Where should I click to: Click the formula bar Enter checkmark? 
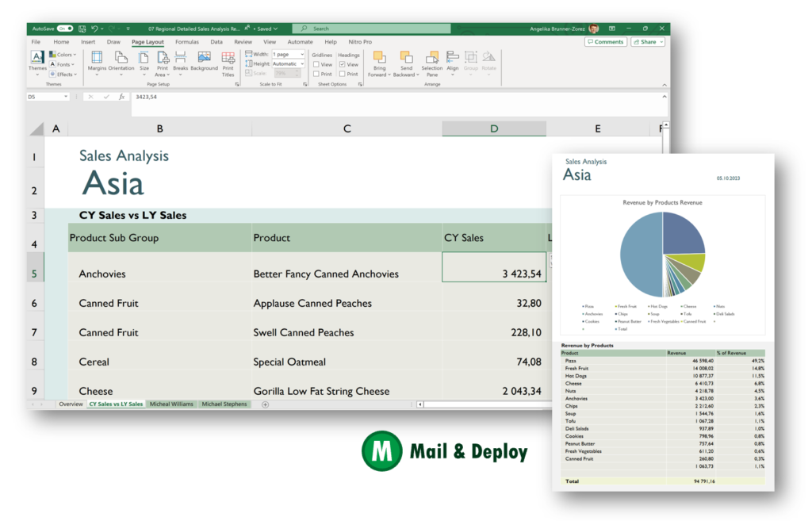106,97
